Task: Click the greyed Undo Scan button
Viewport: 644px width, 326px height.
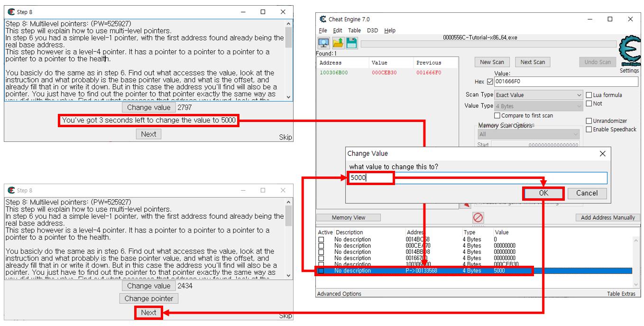Action: point(597,62)
